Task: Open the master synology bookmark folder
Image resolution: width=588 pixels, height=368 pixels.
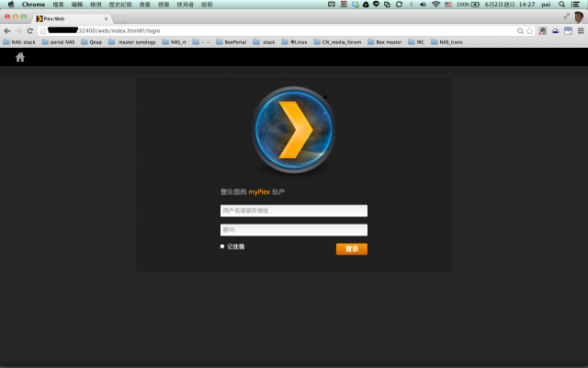Action: (132, 42)
